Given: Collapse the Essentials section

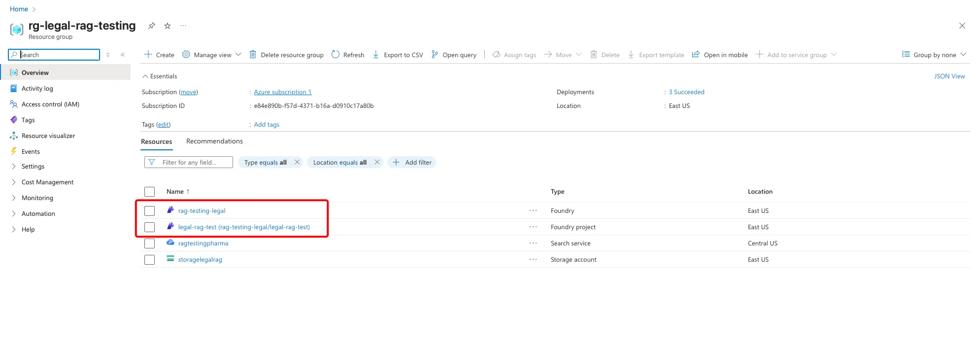Looking at the screenshot, I should [x=159, y=76].
